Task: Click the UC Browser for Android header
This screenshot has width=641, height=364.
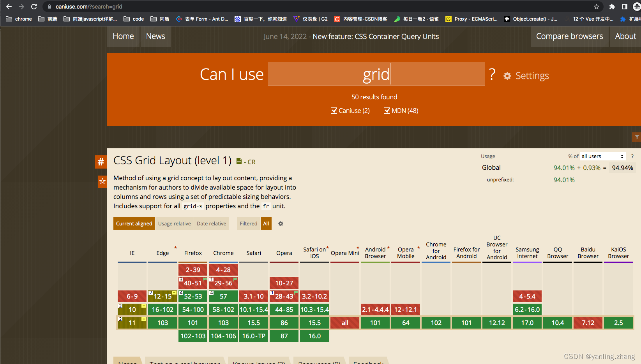Action: coord(497,248)
